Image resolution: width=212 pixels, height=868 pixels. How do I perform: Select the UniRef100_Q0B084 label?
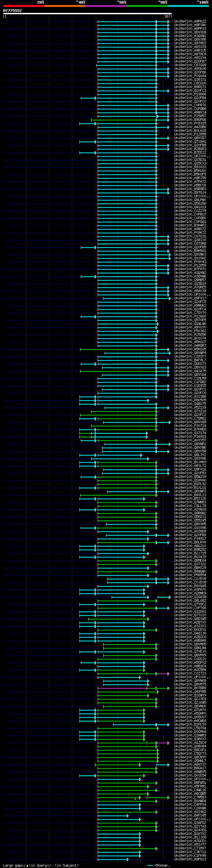(x=190, y=746)
